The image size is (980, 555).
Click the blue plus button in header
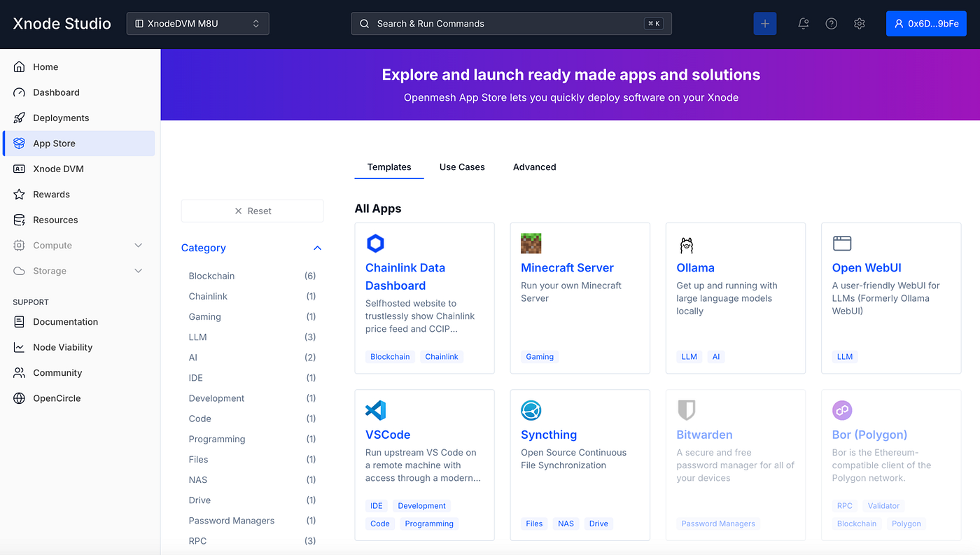point(765,24)
